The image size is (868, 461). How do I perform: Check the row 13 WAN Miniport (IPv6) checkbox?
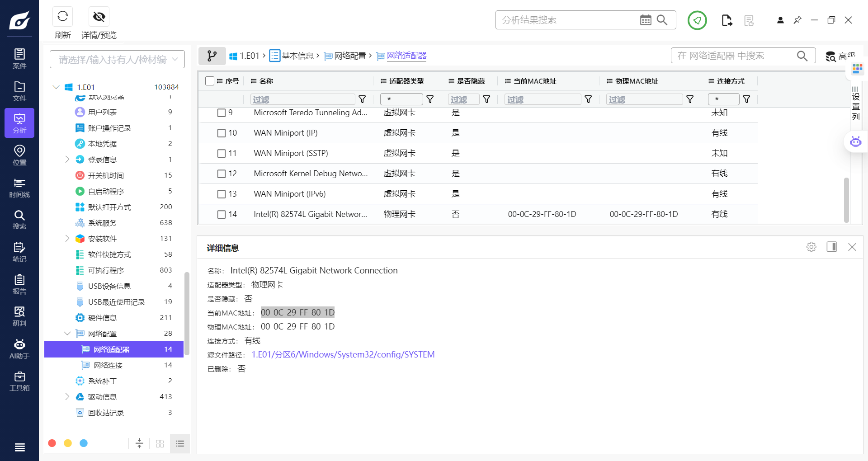pyautogui.click(x=222, y=194)
